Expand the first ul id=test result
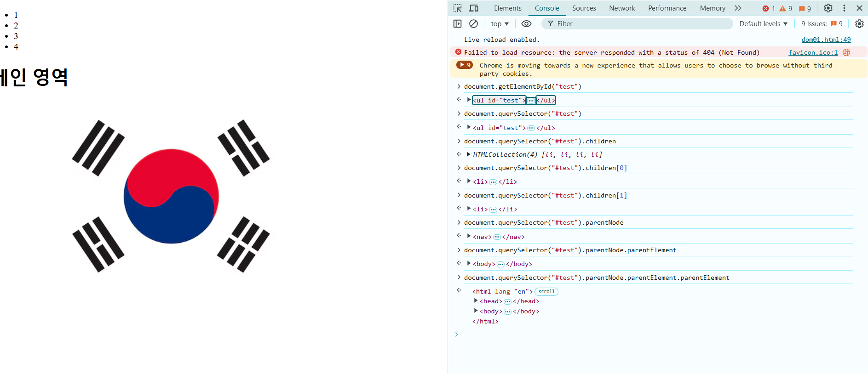Screen dimensions: 868x374 pyautogui.click(x=469, y=100)
